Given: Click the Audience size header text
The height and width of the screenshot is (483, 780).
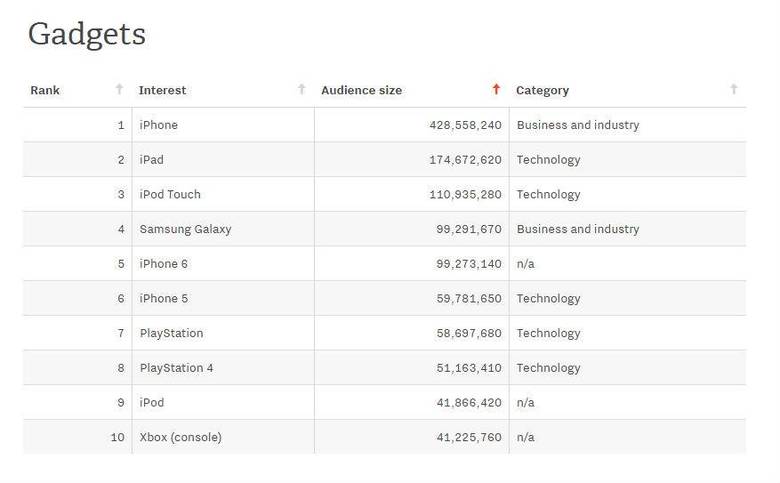Looking at the screenshot, I should coord(361,90).
